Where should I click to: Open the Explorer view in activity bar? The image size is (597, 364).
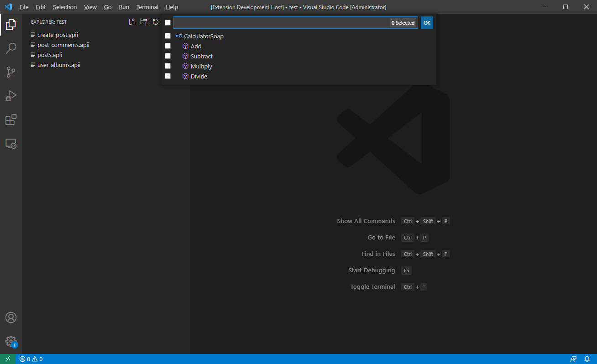click(x=11, y=25)
